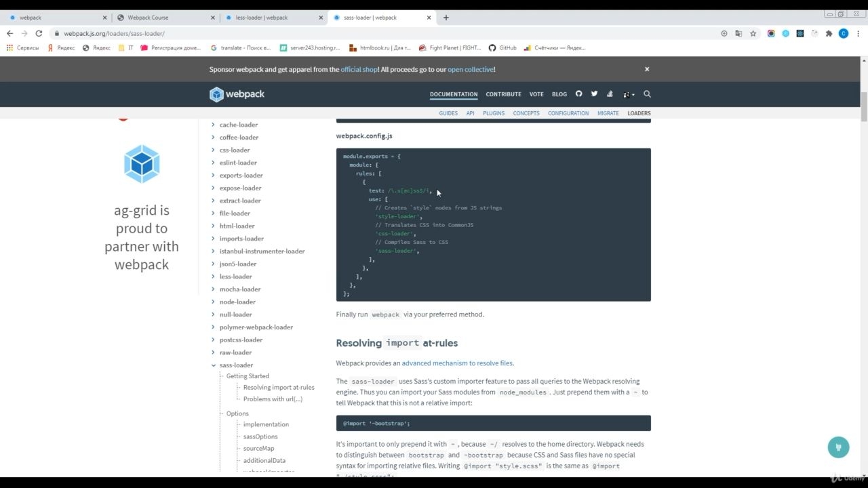Go to raw-loader page

(236, 352)
